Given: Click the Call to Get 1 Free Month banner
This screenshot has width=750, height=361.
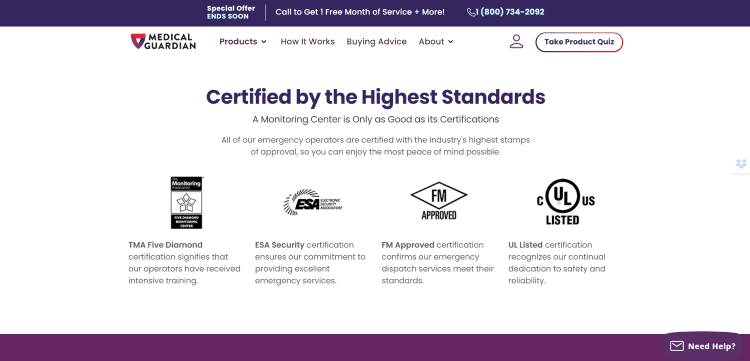Looking at the screenshot, I should tap(360, 12).
